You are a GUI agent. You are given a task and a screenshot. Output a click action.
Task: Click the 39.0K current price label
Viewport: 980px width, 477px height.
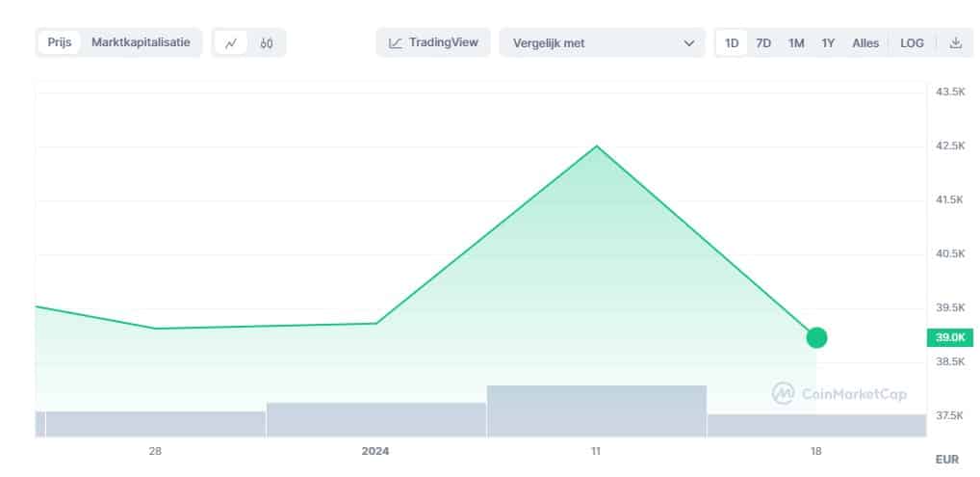point(950,337)
